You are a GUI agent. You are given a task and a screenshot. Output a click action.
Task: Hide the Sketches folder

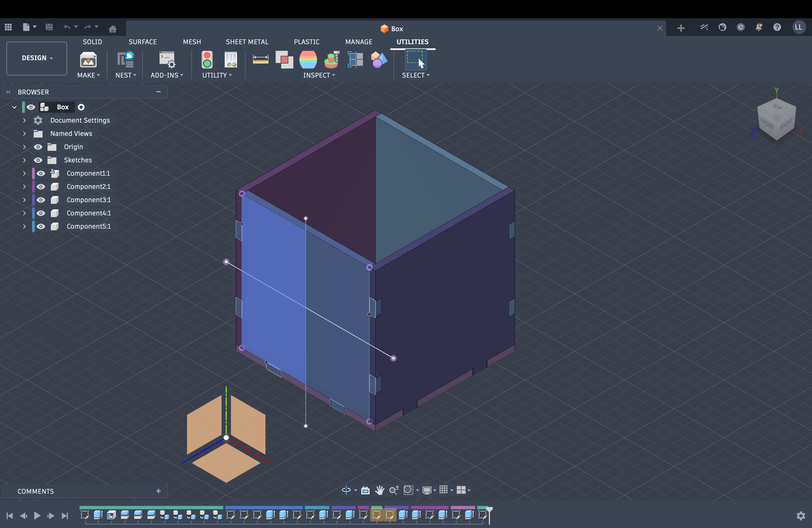pyautogui.click(x=38, y=160)
